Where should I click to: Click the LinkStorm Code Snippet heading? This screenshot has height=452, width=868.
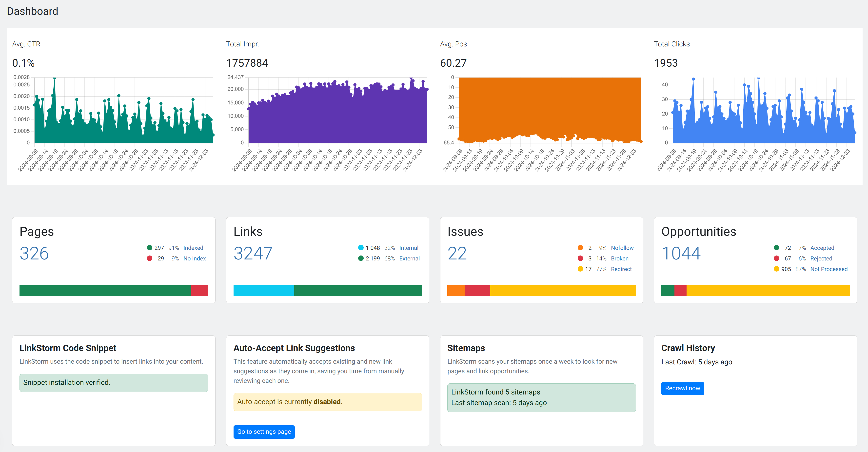(x=68, y=348)
